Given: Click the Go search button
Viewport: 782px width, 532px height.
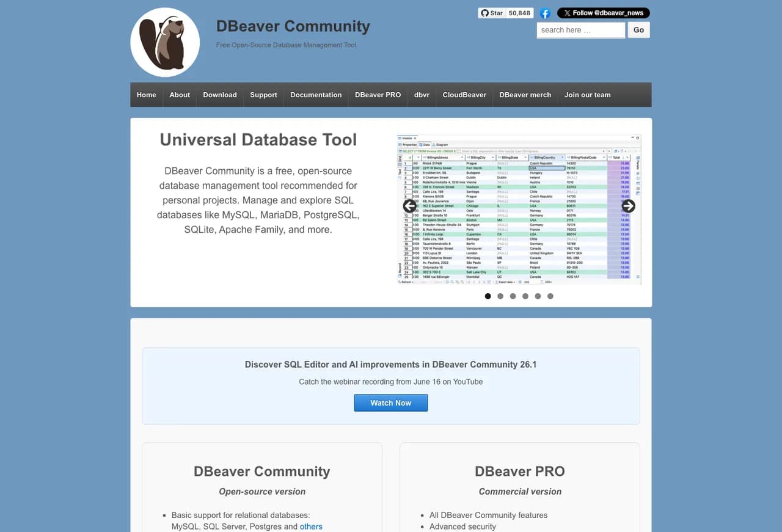Looking at the screenshot, I should 639,30.
